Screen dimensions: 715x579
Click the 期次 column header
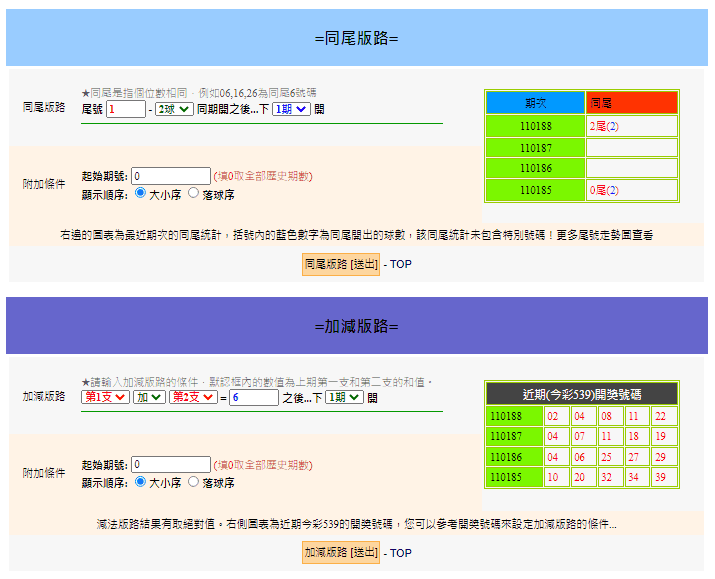tap(536, 103)
